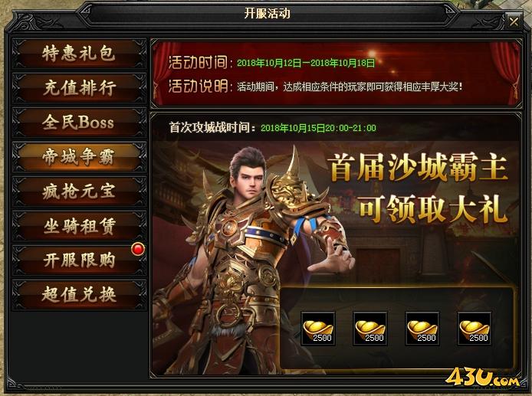Select the 全民Boss tab

pos(79,123)
